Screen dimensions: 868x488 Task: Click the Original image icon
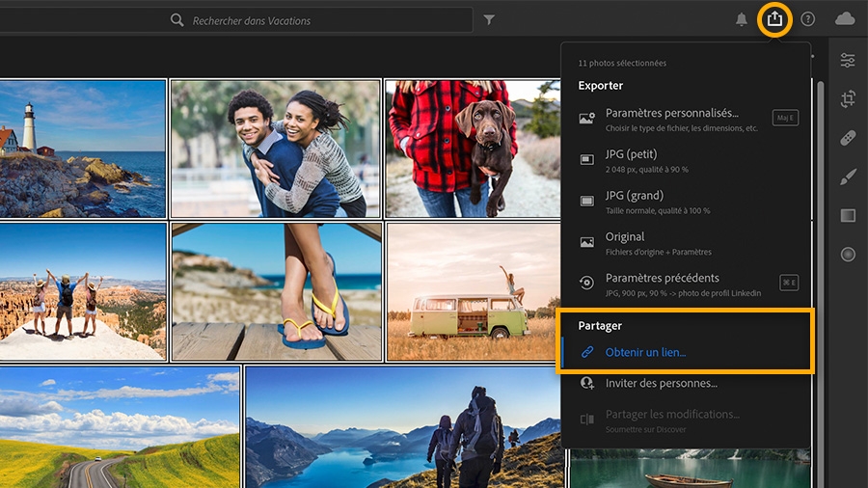pos(586,242)
